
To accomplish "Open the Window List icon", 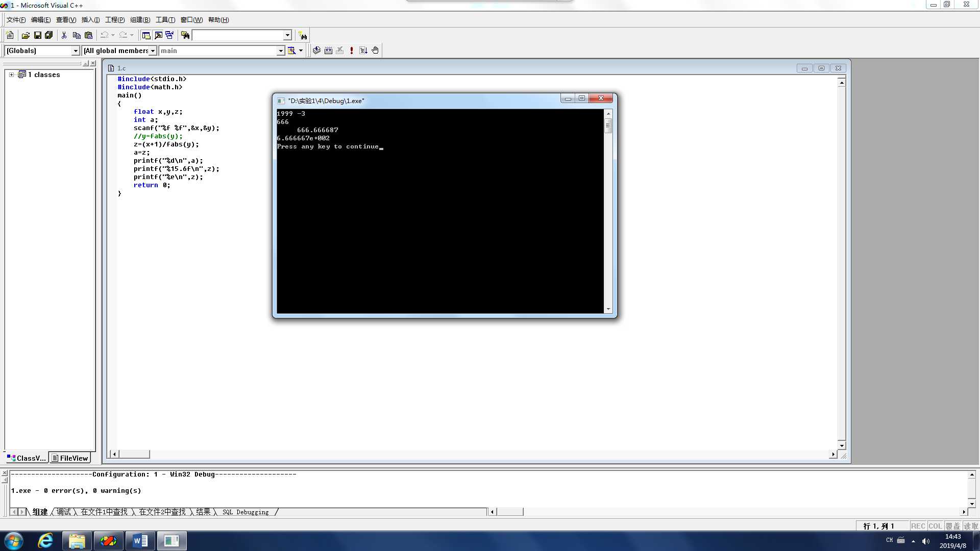I will pos(169,35).
